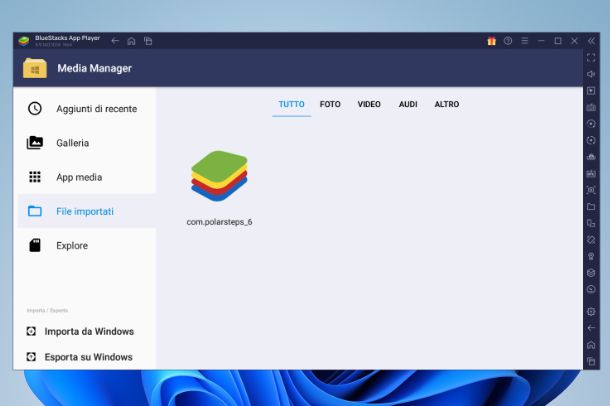The height and width of the screenshot is (406, 610).
Task: Open the help question mark icon
Action: [508, 40]
